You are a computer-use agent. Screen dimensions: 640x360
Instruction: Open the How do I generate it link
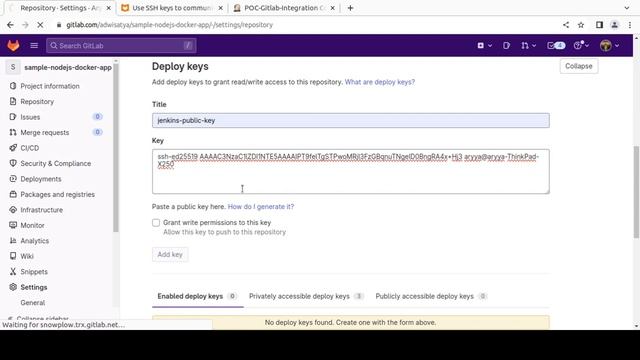(260, 207)
